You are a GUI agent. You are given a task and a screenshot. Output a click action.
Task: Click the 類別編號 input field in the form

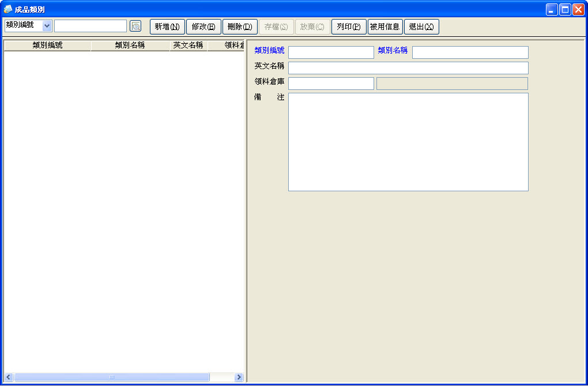tap(331, 52)
